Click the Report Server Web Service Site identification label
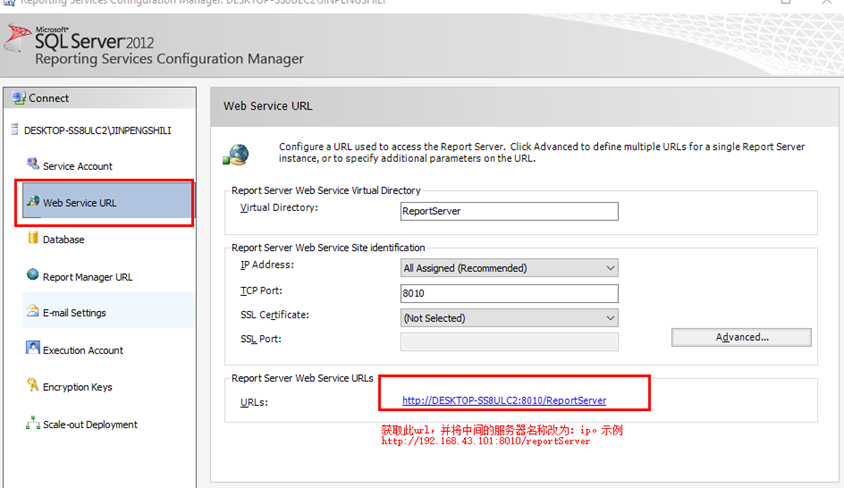844x488 pixels. tap(328, 247)
